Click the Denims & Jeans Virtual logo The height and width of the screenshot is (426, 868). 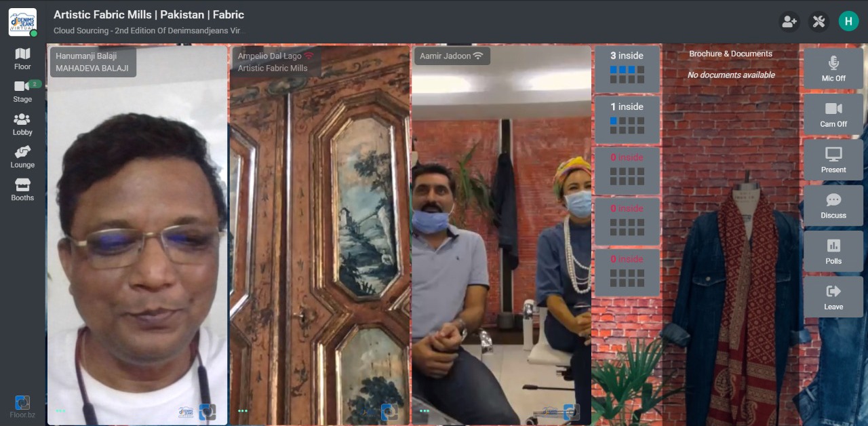pyautogui.click(x=22, y=22)
